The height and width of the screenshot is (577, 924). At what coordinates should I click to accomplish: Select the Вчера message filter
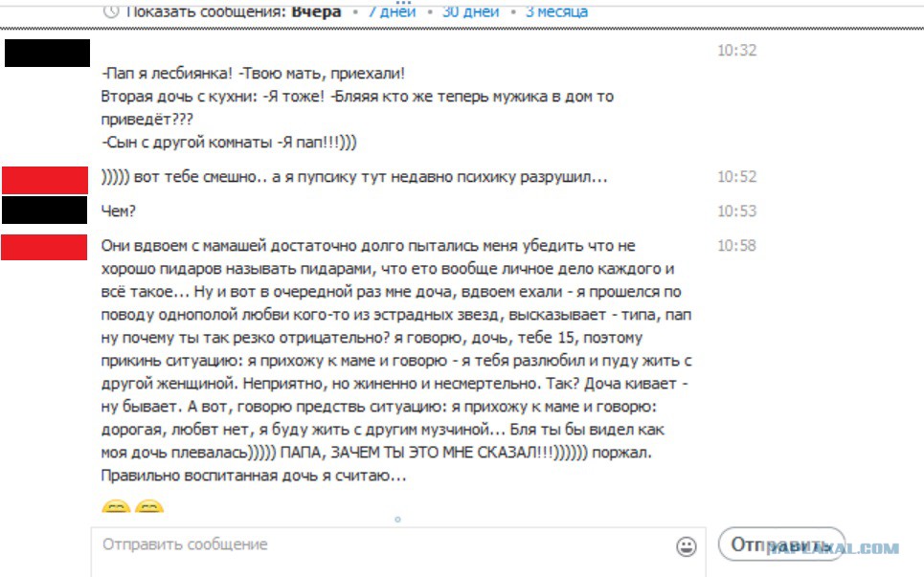[x=316, y=11]
